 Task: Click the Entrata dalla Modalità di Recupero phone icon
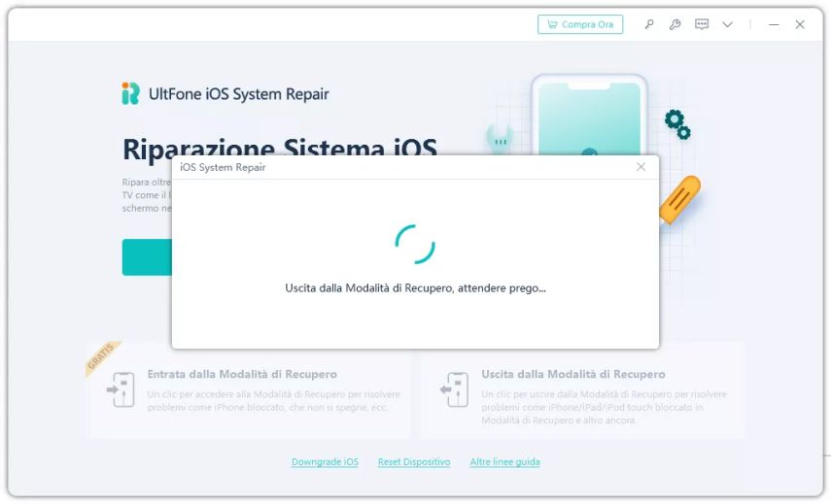[x=121, y=389]
